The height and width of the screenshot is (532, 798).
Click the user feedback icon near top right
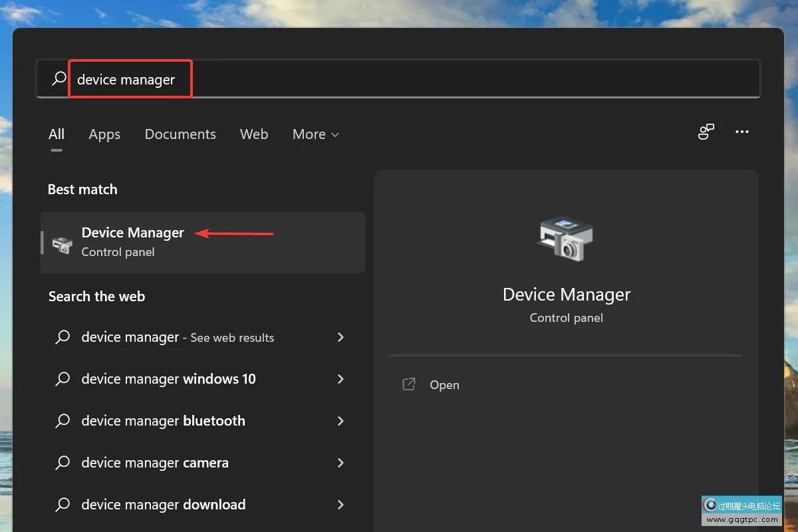tap(706, 132)
